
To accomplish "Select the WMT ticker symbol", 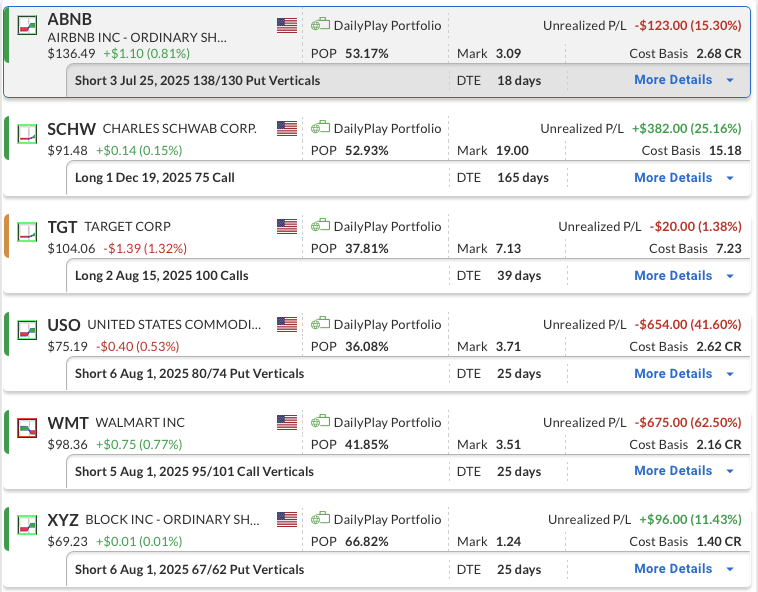I will (68, 423).
